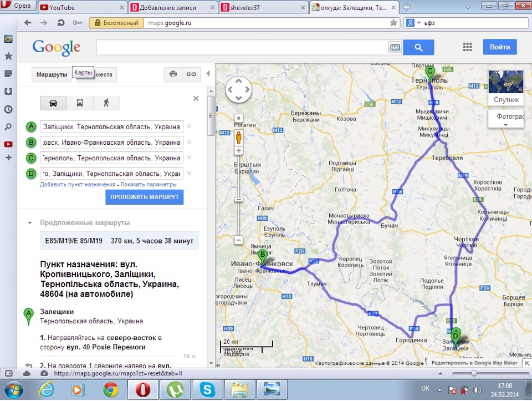This screenshot has height=401, width=532.
Task: Expand the Фотографии layer dropdown
Action: [x=506, y=119]
